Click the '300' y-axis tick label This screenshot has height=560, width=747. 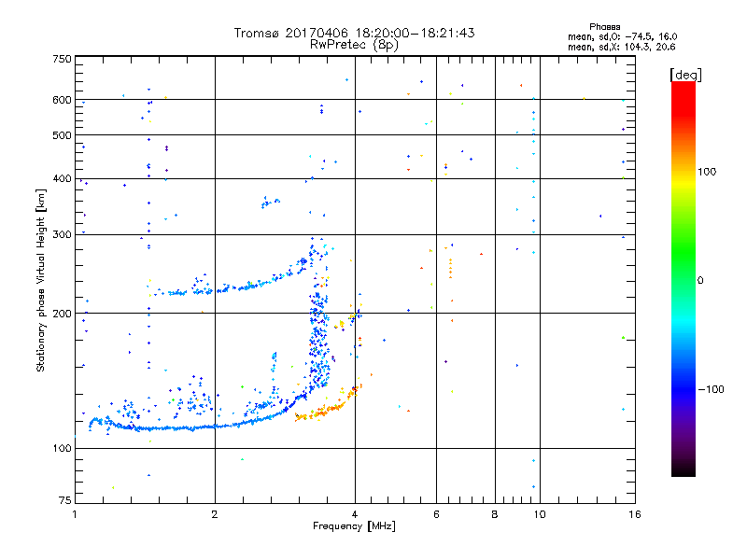coord(62,235)
